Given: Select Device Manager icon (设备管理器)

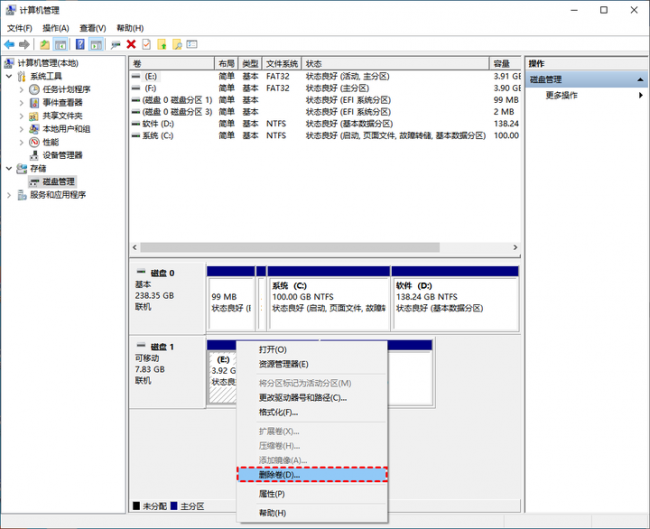Looking at the screenshot, I should 34,155.
